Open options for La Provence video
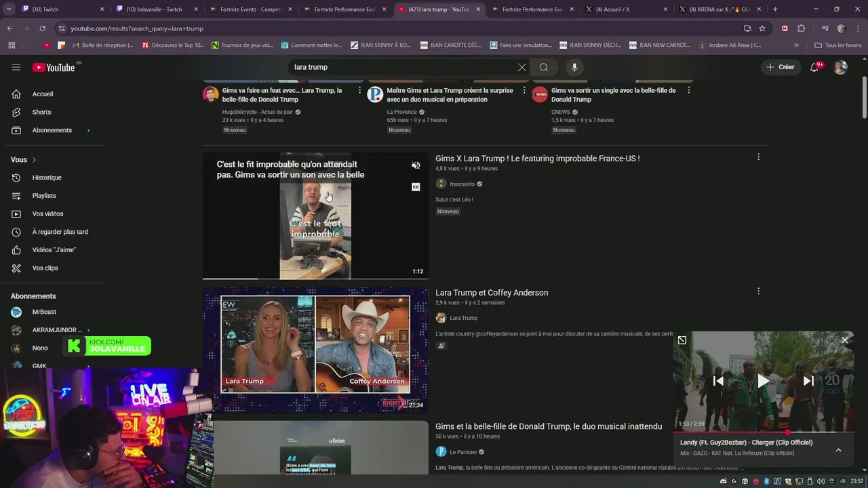 click(524, 90)
